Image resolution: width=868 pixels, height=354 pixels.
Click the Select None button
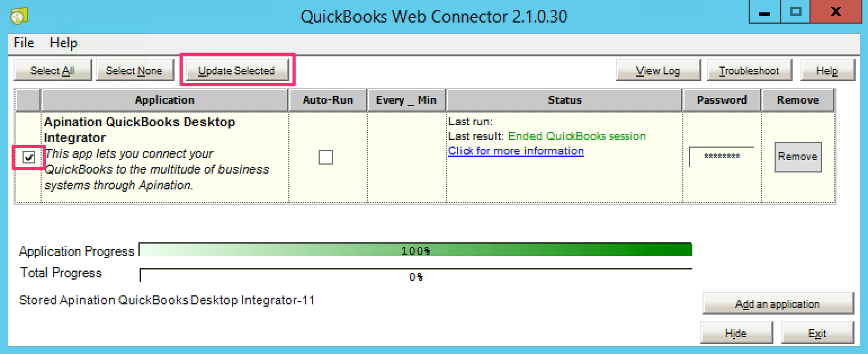click(x=134, y=70)
